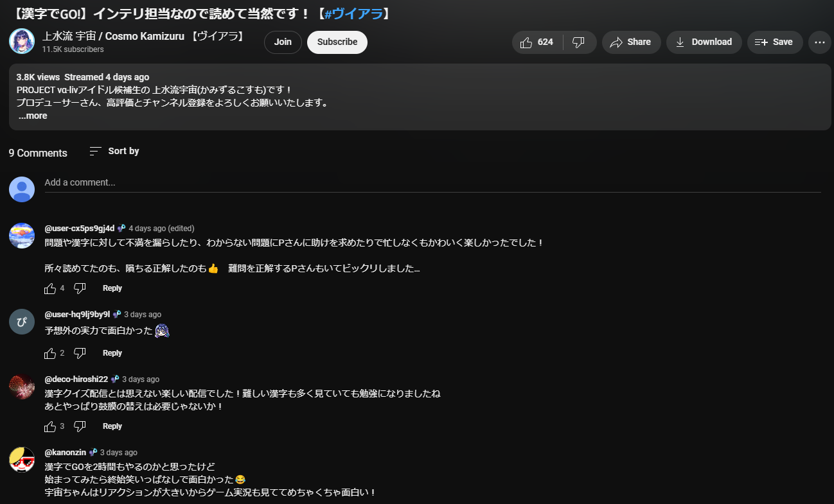Click member badge next to @kanonzin

coord(93,453)
